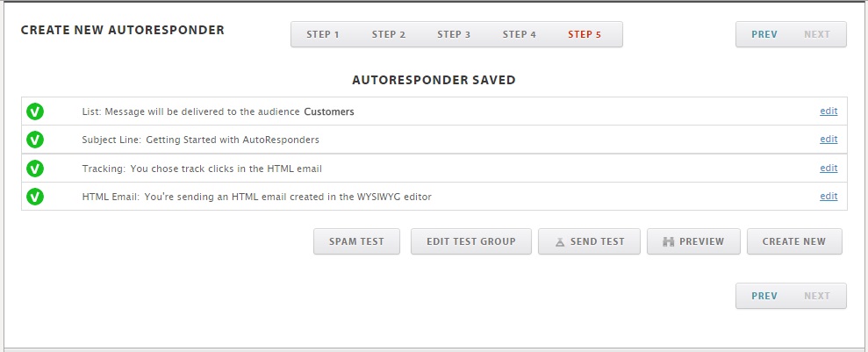Click edit in the HTML Email row

[x=828, y=197]
